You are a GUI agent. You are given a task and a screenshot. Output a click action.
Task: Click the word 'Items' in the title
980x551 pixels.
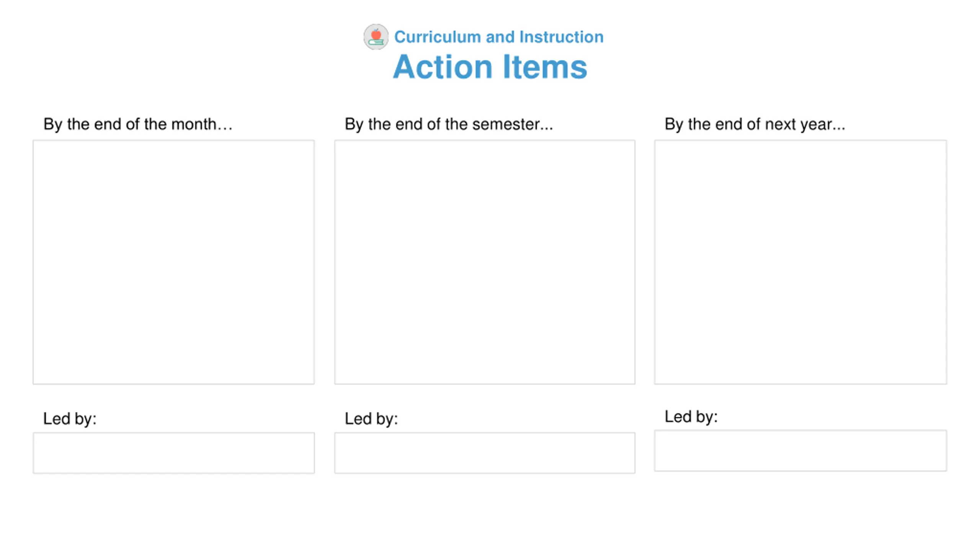(545, 67)
